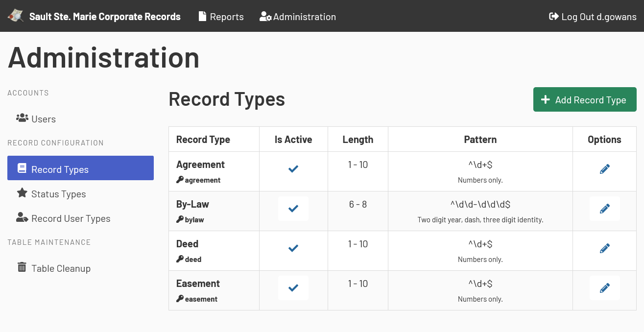The image size is (644, 332).
Task: Click the Length column header
Action: (358, 140)
